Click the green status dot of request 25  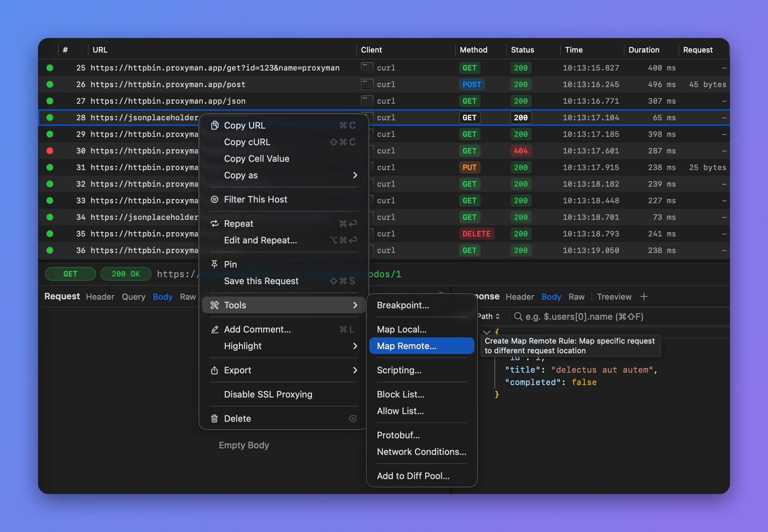(50, 68)
